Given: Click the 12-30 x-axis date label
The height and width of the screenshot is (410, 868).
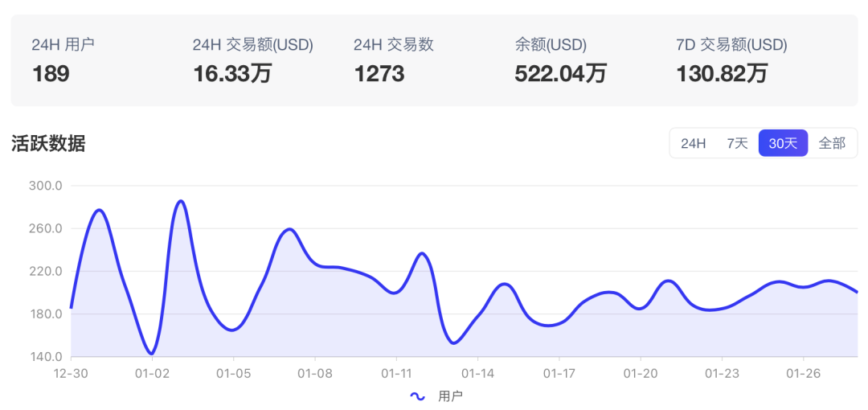Looking at the screenshot, I should 71,373.
